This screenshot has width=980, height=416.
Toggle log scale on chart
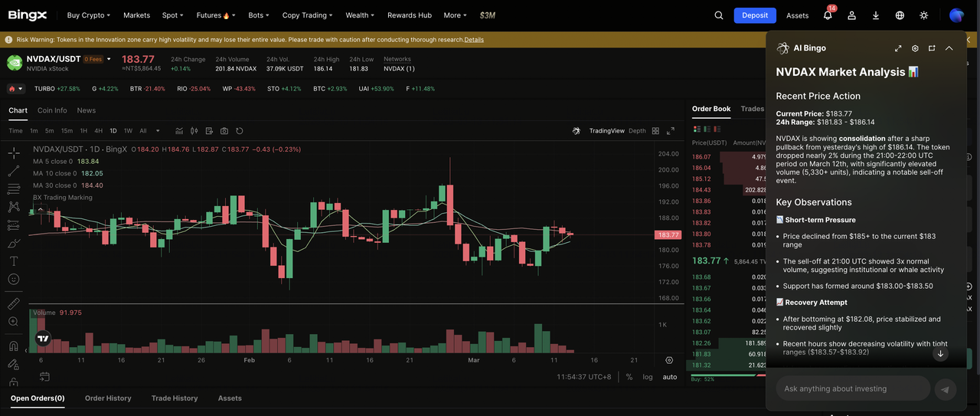pos(648,377)
